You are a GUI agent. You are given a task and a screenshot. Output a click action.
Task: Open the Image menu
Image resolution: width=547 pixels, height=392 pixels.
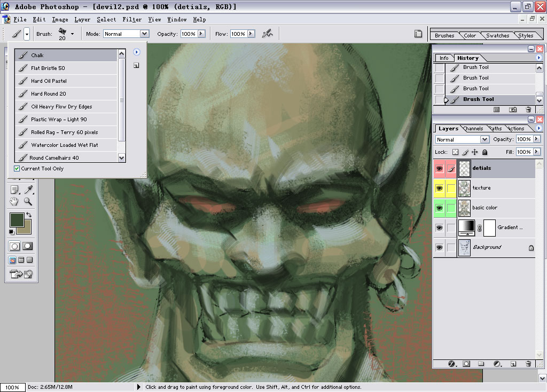[60, 20]
